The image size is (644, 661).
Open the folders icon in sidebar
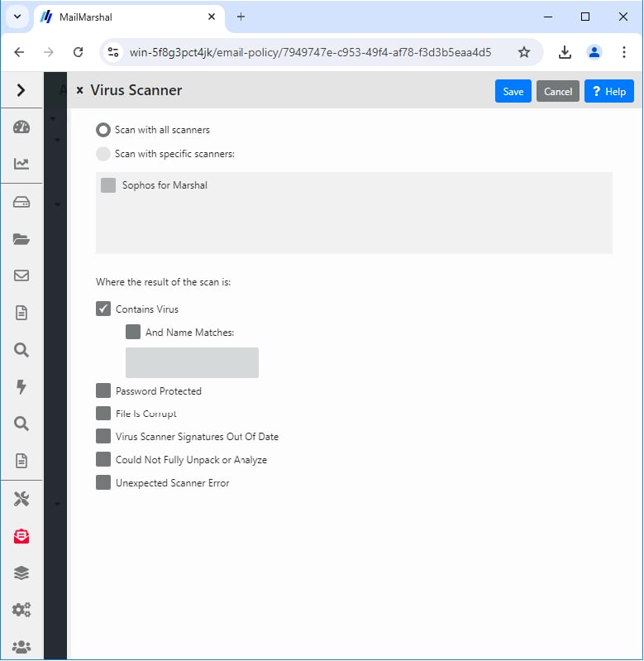pos(21,239)
